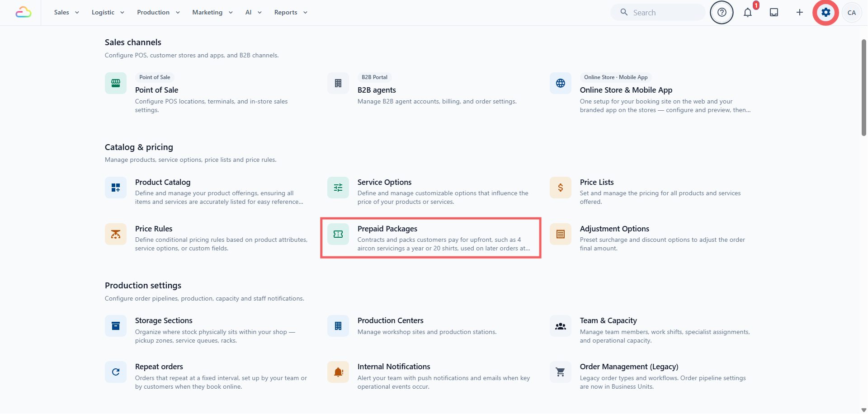The width and height of the screenshot is (868, 414).
Task: Open the settings gear icon
Action: [x=826, y=13]
